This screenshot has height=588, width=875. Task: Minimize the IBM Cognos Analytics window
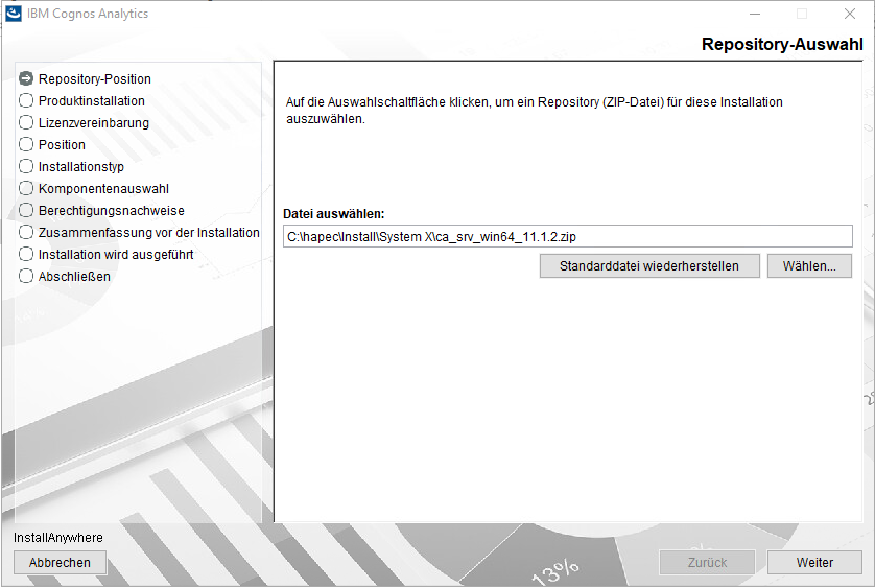pos(754,14)
